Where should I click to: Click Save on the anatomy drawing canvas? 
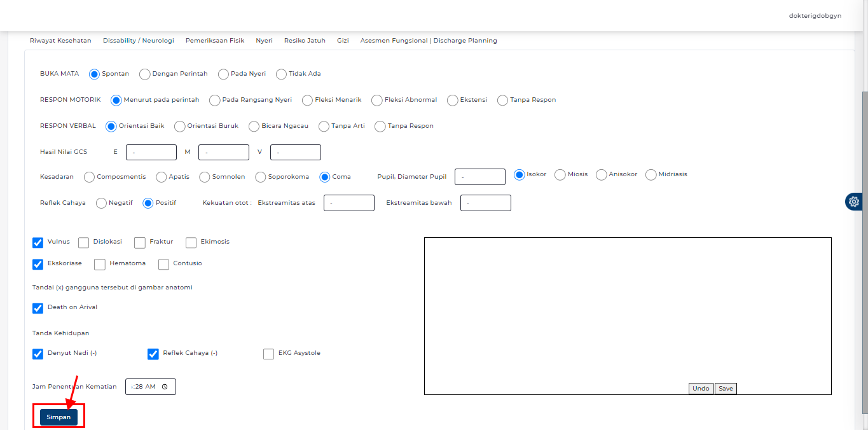coord(725,388)
